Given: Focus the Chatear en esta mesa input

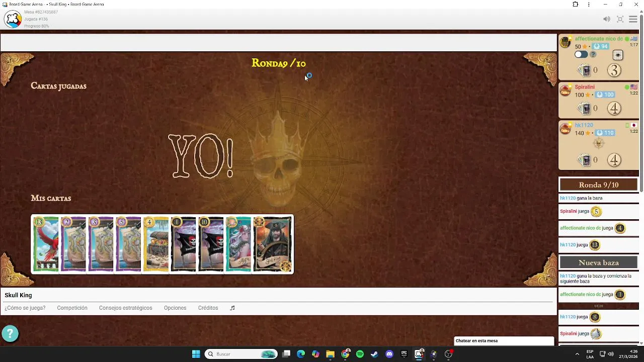Looking at the screenshot, I should point(504,341).
